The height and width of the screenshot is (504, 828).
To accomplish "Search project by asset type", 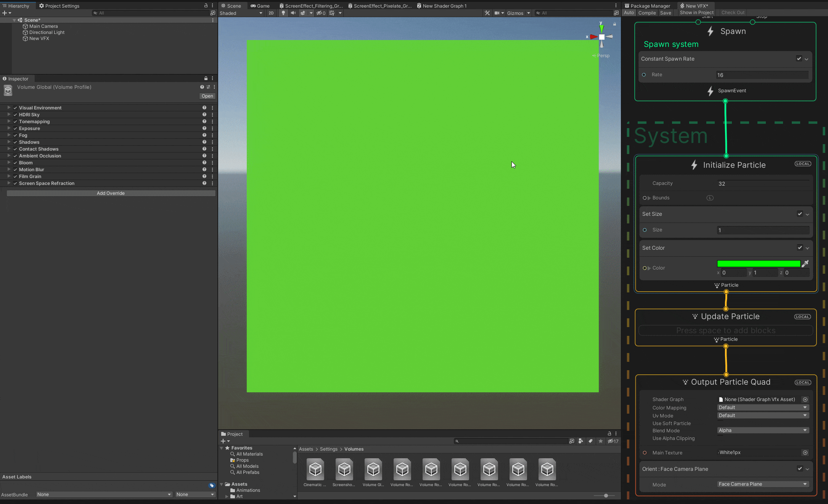I will 581,441.
